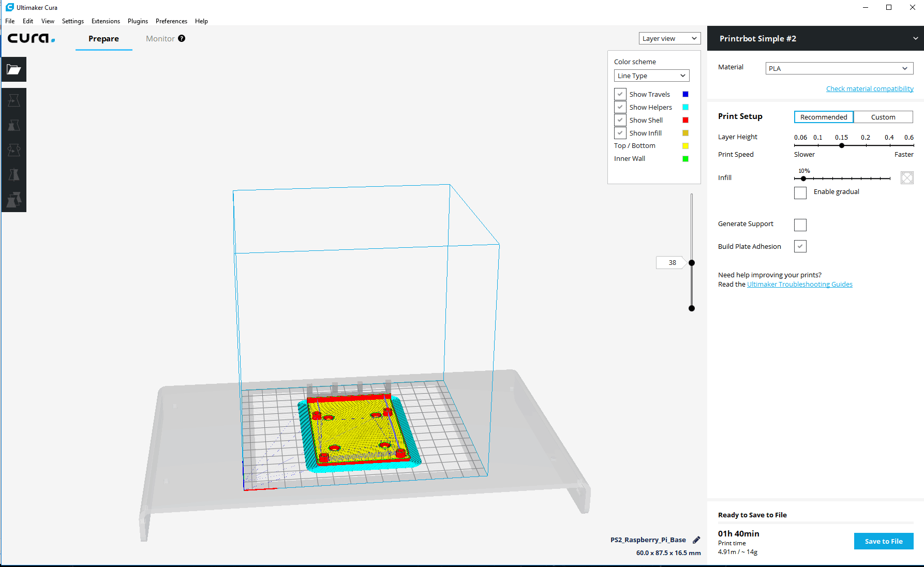Click the Cura logo
Viewport: 924px width, 567px height.
[31, 38]
